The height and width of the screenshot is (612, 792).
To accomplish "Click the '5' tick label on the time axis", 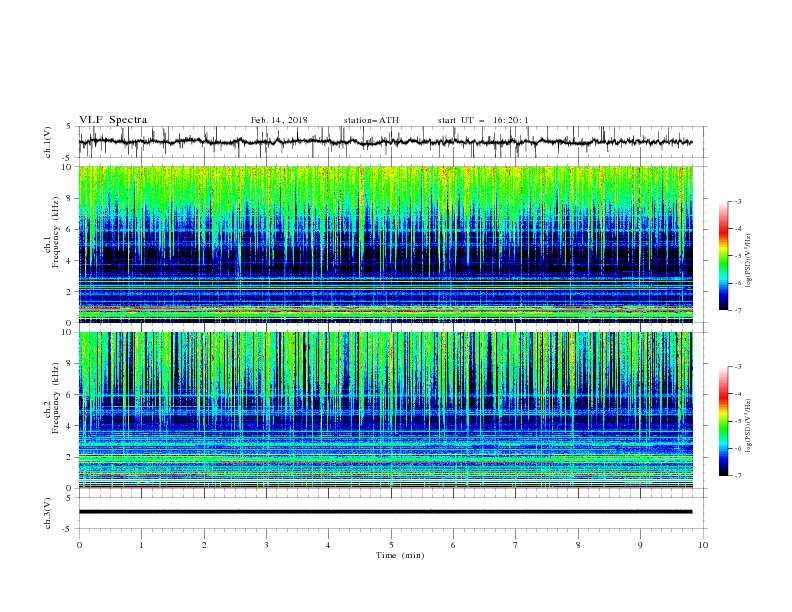I will click(x=391, y=545).
